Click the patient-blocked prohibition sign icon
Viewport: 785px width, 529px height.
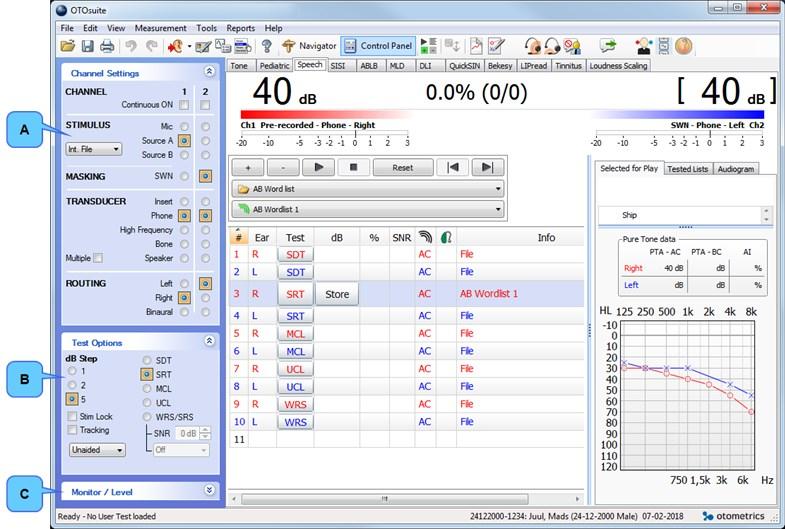(572, 46)
